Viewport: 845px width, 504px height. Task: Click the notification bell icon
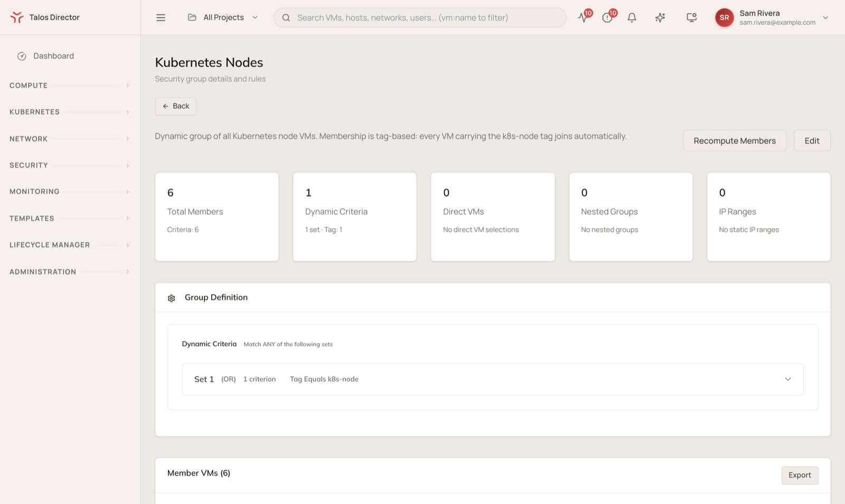tap(632, 17)
